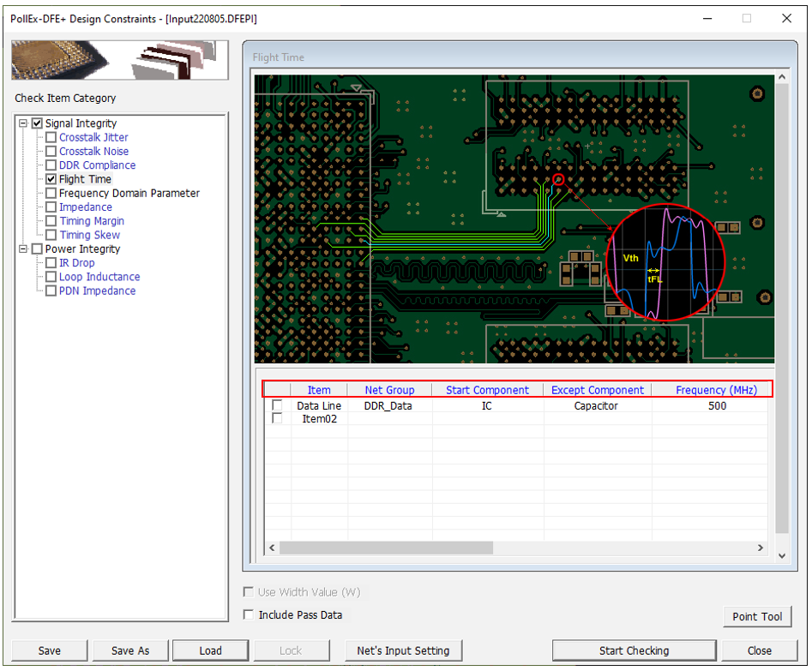Click the waveform magnifier circle in PCB image
The width and height of the screenshot is (812, 671).
coord(665,262)
